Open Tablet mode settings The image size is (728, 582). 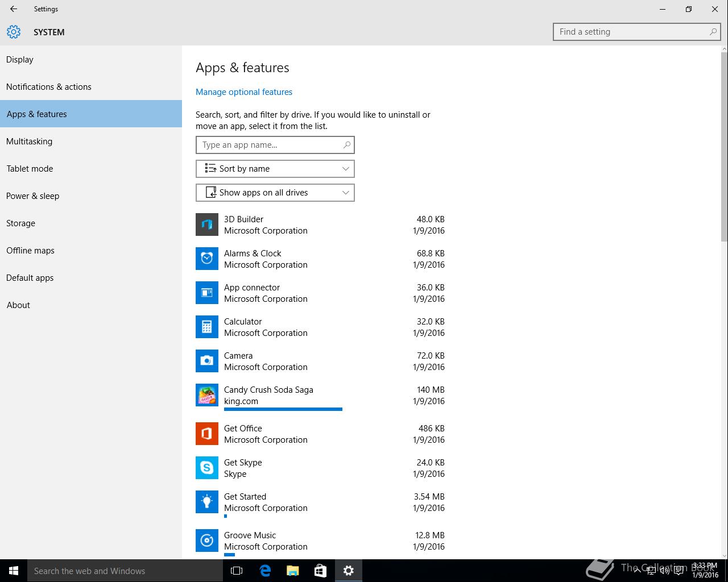tap(91, 169)
